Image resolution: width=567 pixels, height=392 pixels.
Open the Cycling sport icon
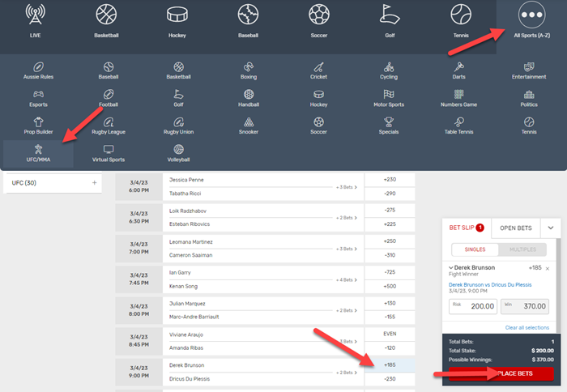(389, 66)
